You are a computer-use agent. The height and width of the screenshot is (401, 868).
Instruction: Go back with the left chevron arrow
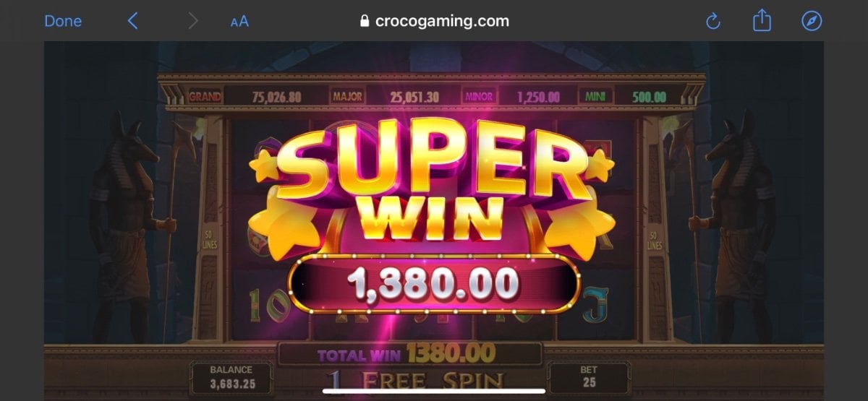tap(132, 21)
